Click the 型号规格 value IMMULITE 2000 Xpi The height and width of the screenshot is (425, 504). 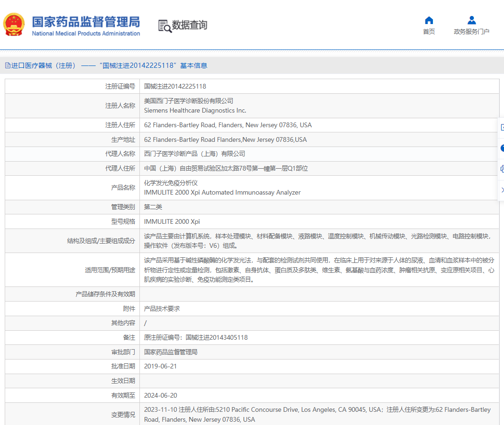(172, 221)
